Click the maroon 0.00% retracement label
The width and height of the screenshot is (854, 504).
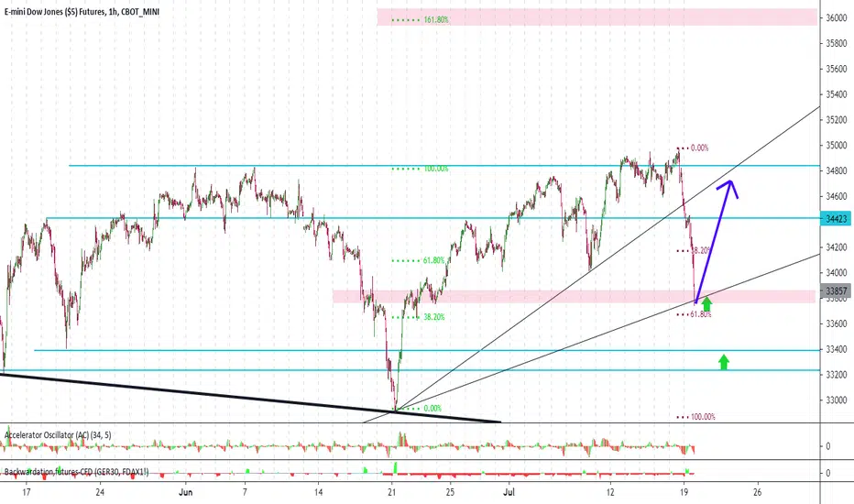pyautogui.click(x=699, y=148)
